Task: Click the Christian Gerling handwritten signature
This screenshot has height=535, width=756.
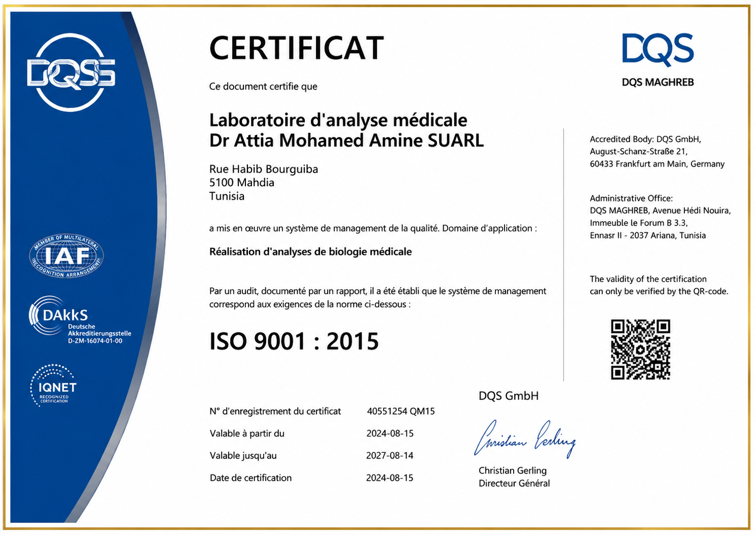Action: pos(525,438)
